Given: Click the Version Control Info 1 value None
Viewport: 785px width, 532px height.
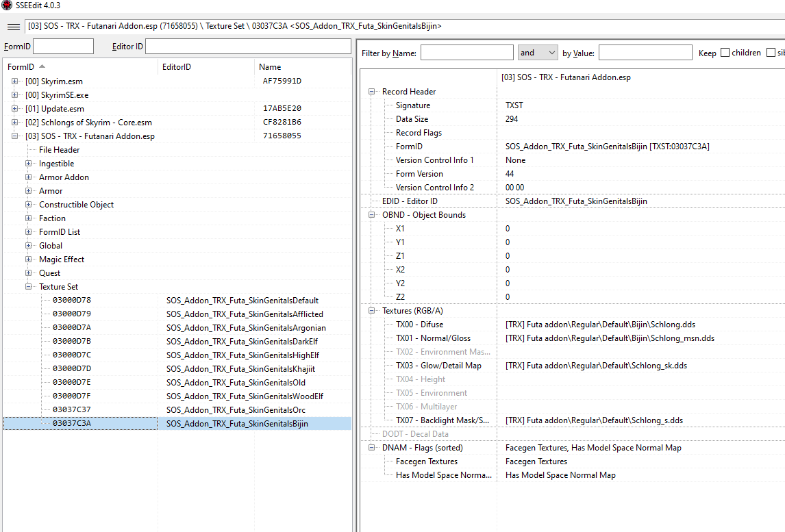Looking at the screenshot, I should coord(515,160).
